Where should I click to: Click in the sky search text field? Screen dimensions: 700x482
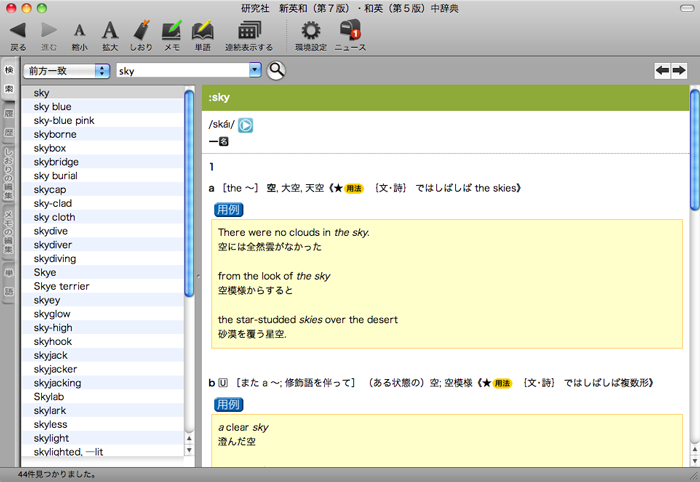point(180,71)
